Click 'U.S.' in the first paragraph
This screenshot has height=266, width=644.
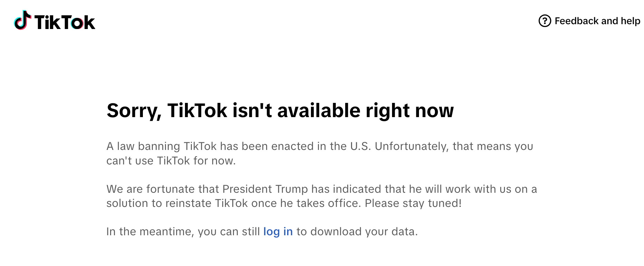361,146
